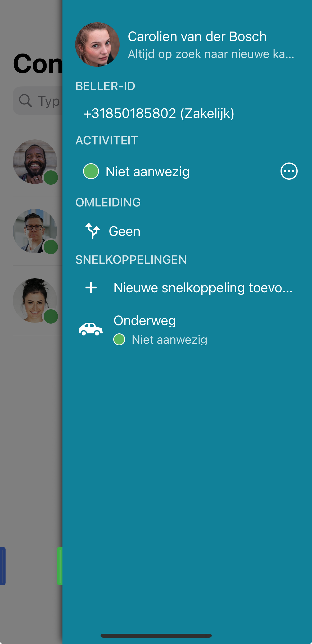The image size is (312, 644).
Task: Tap the car icon for Onderweg shortcut
Action: click(91, 329)
